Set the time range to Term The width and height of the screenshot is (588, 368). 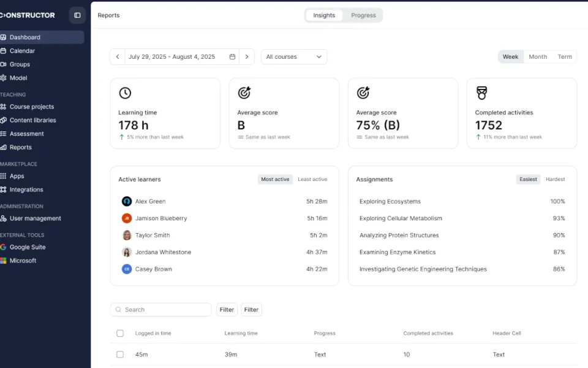pyautogui.click(x=564, y=56)
